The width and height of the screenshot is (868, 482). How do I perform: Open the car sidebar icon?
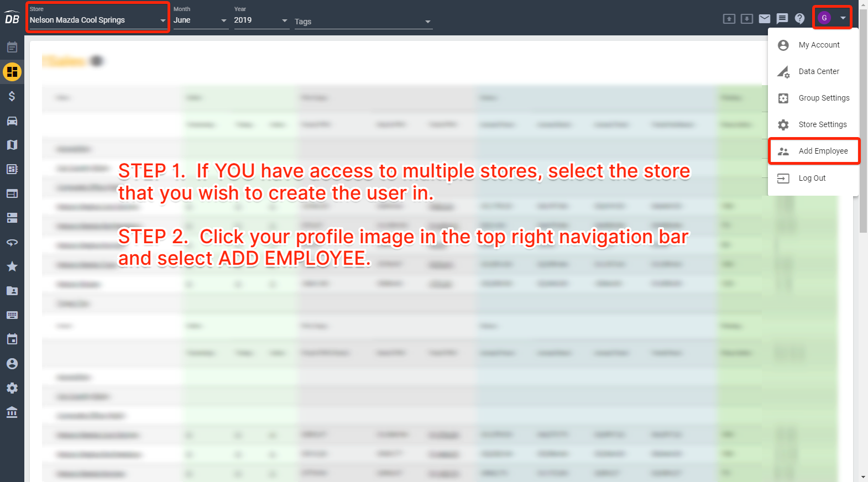click(x=12, y=120)
